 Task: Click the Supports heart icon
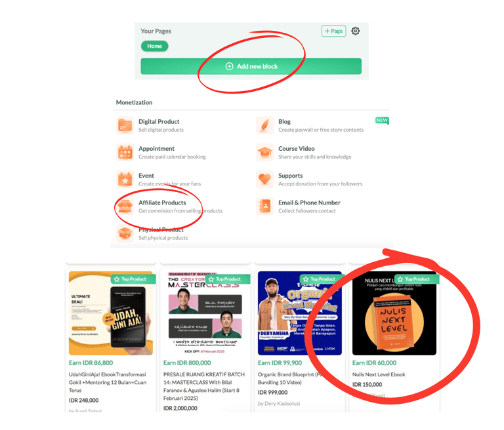pyautogui.click(x=265, y=179)
